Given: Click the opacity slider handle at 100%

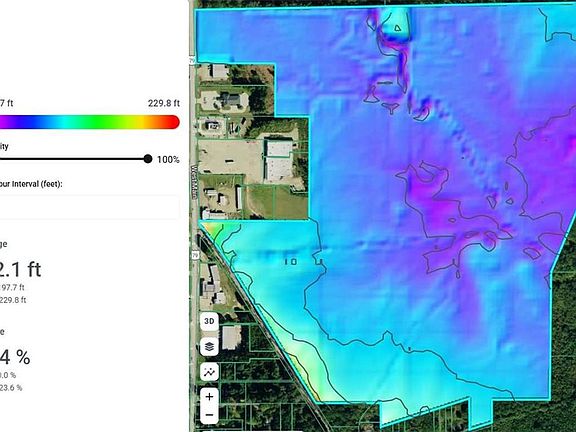Looking at the screenshot, I should [x=148, y=159].
